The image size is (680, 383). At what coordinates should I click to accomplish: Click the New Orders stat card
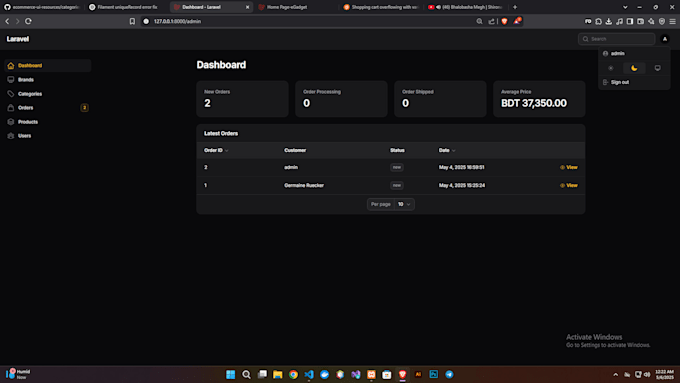click(x=242, y=99)
